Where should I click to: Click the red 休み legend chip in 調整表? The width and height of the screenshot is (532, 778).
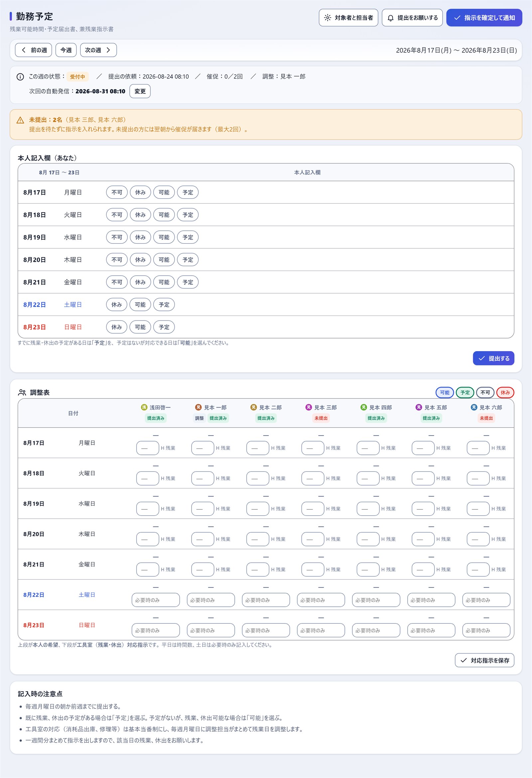click(505, 392)
